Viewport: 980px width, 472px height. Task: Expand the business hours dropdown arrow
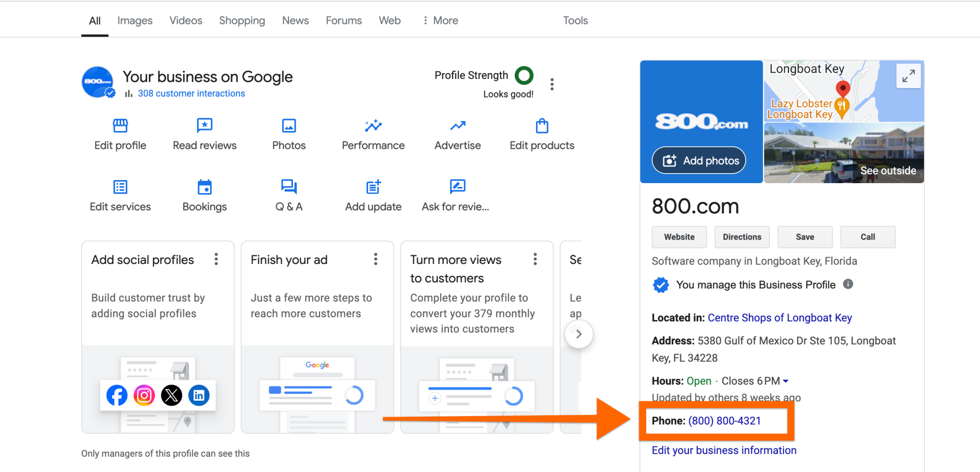pyautogui.click(x=785, y=381)
